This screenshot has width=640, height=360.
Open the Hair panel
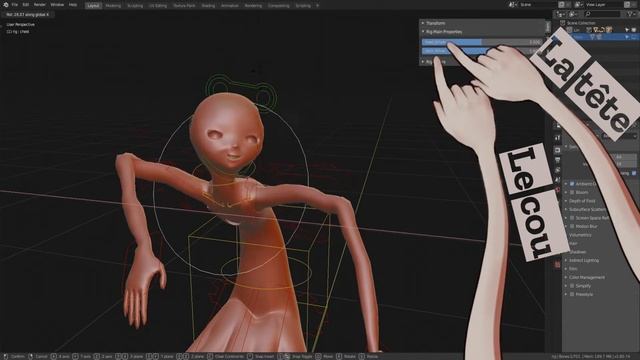tap(573, 244)
